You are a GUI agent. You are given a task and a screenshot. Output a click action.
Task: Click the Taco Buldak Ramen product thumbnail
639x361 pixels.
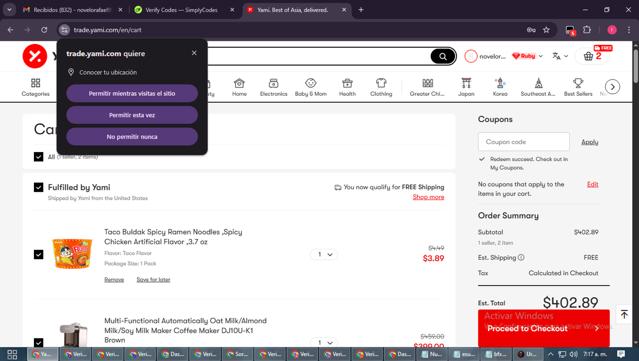pos(72,253)
